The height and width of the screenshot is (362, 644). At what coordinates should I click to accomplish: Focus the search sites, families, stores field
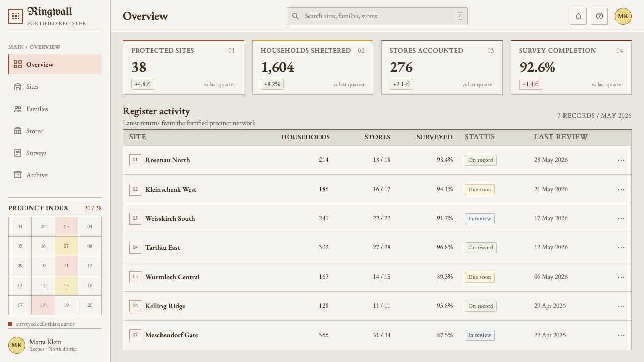coord(377,16)
